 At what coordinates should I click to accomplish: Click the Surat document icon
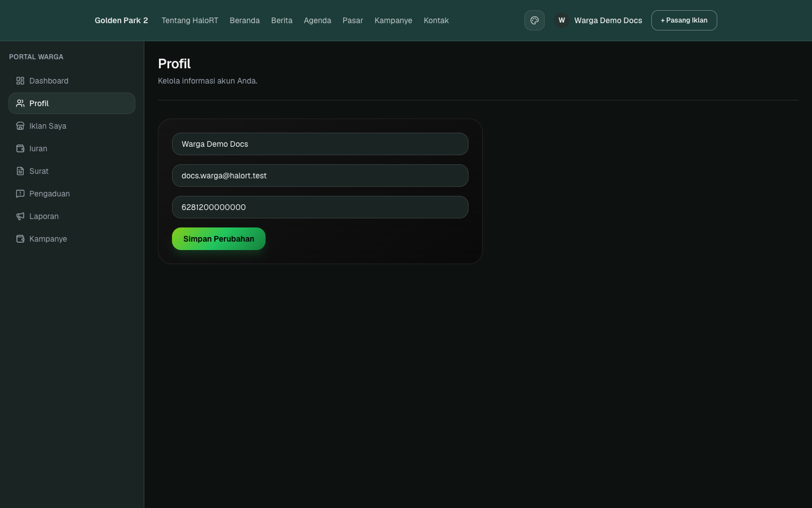[20, 171]
